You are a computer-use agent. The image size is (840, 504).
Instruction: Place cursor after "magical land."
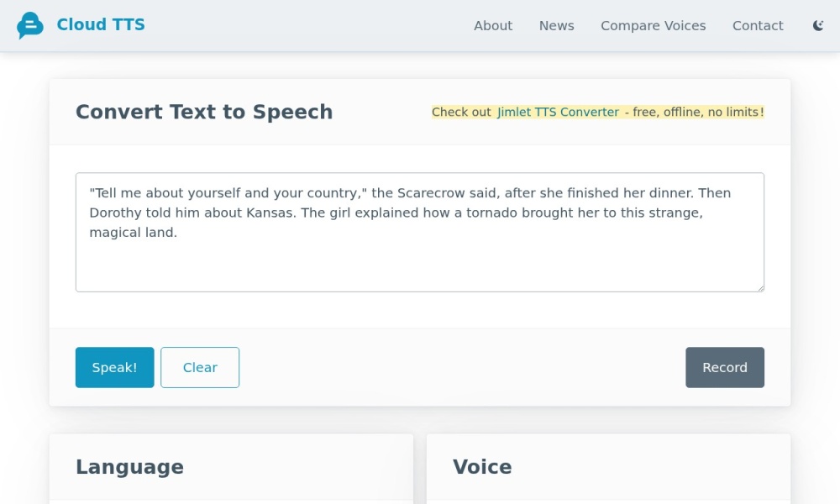click(x=179, y=233)
